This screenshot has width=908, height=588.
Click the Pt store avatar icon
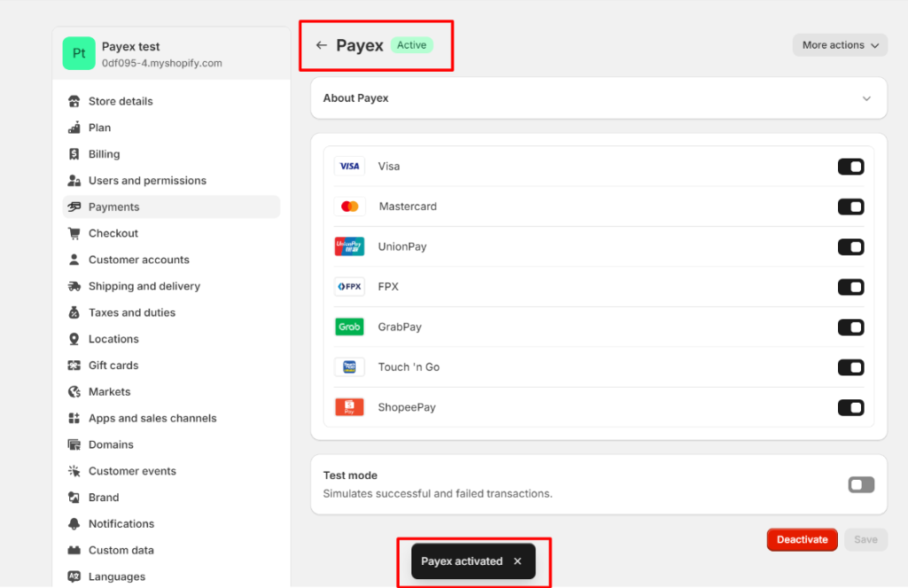pos(79,53)
